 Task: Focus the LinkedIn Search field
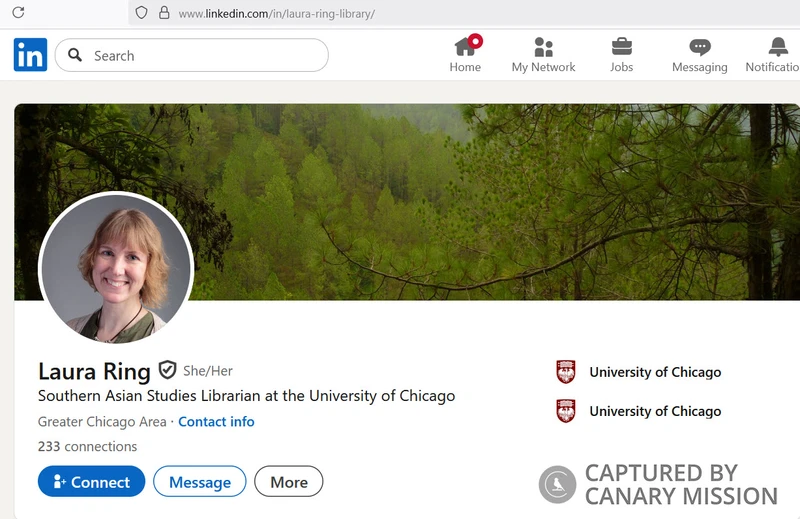coord(192,55)
